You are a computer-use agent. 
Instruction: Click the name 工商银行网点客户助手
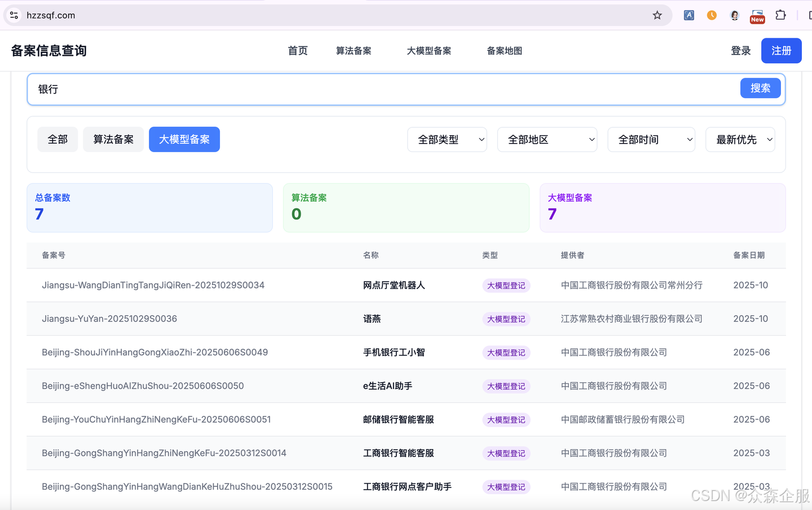(408, 486)
